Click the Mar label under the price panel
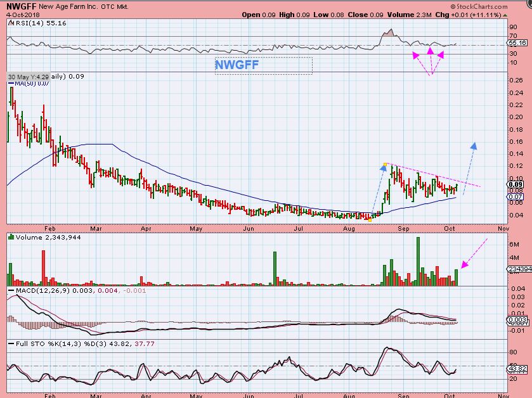This screenshot has height=398, width=532. click(x=96, y=229)
